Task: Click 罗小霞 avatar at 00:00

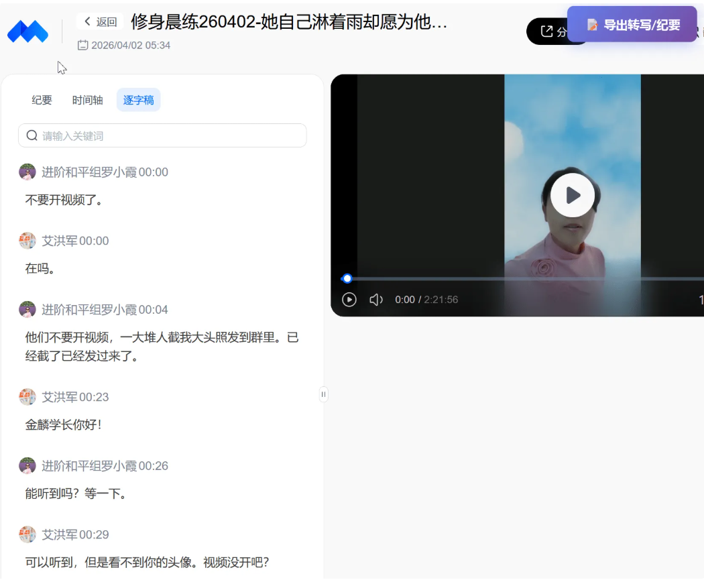Action: pos(27,172)
